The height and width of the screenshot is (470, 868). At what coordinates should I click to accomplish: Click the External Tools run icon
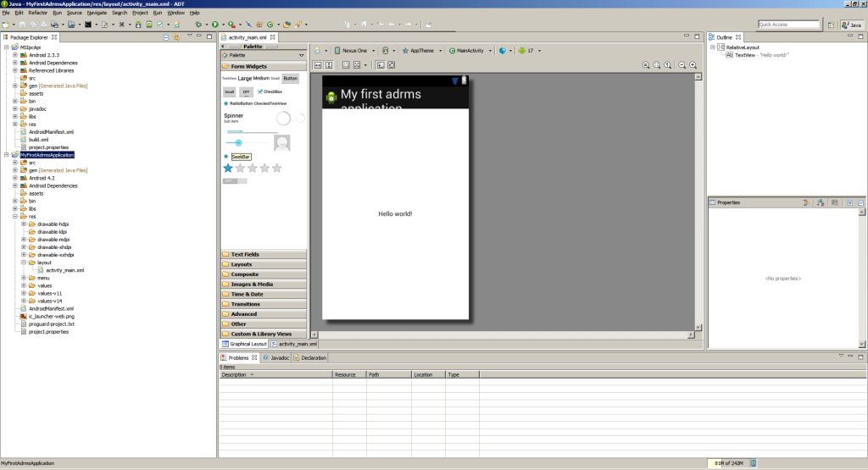231,25
